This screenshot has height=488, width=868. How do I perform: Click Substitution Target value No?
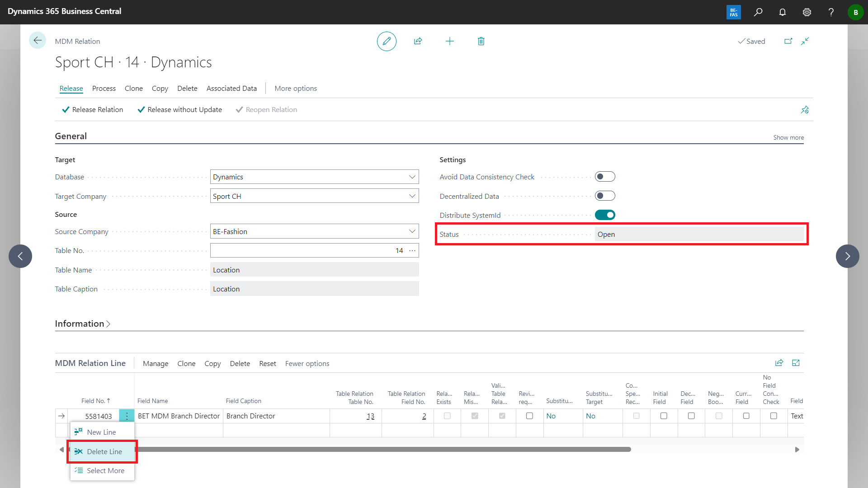[590, 416]
